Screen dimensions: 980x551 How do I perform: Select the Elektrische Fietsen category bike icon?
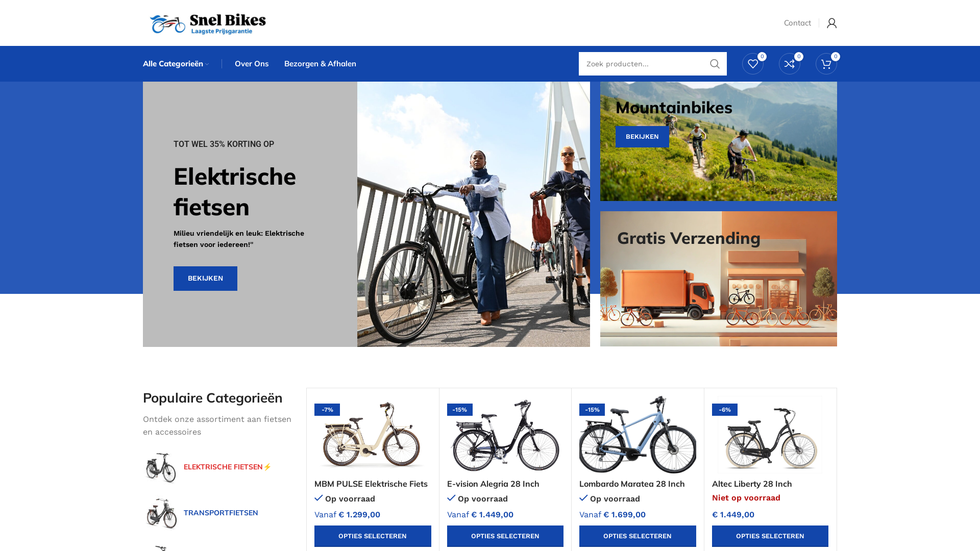160,467
